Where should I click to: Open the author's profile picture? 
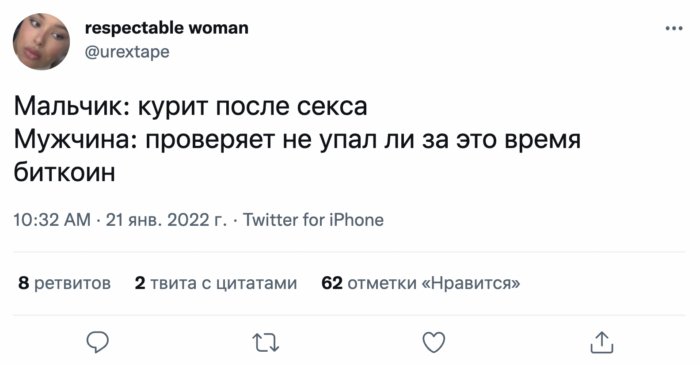[41, 41]
